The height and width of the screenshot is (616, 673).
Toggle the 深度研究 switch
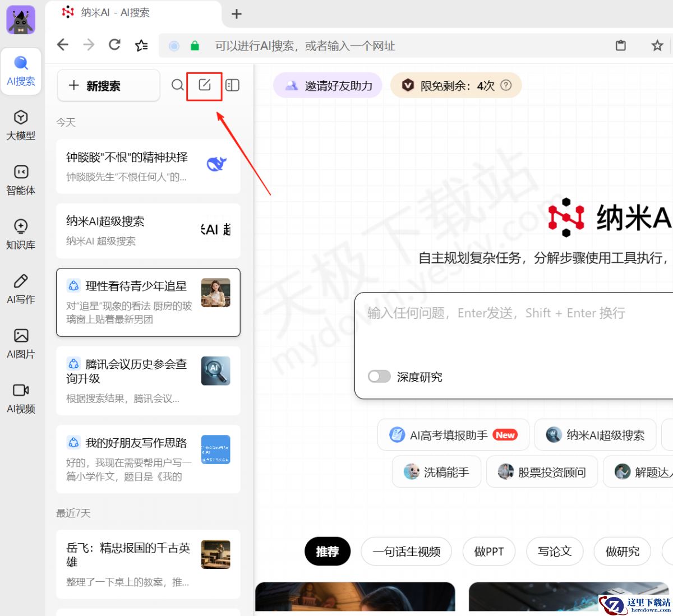(x=379, y=377)
